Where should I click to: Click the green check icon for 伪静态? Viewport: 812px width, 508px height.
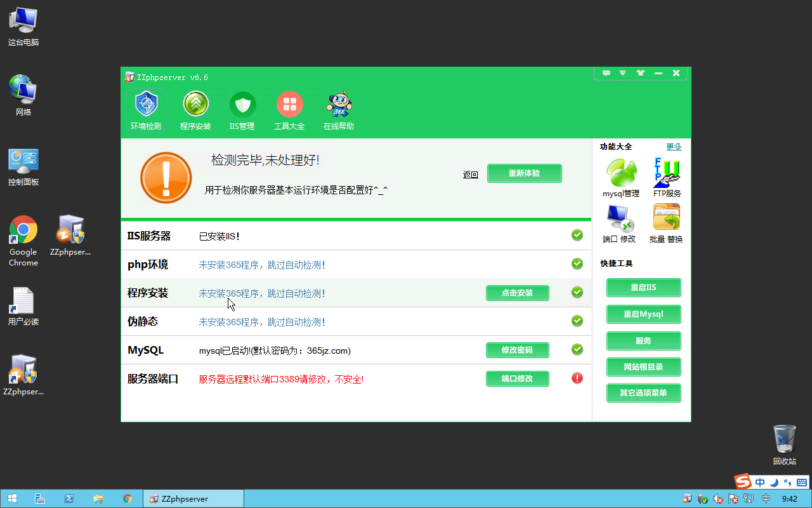tap(577, 321)
